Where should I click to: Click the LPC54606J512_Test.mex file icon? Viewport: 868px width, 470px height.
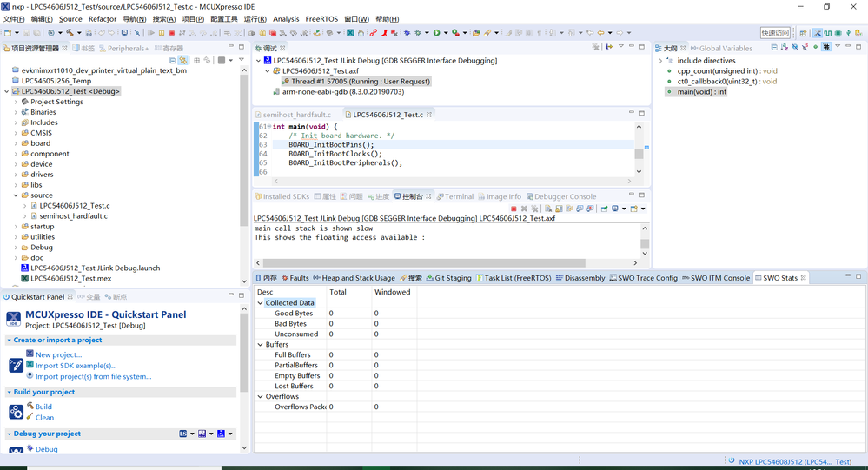[25, 279]
